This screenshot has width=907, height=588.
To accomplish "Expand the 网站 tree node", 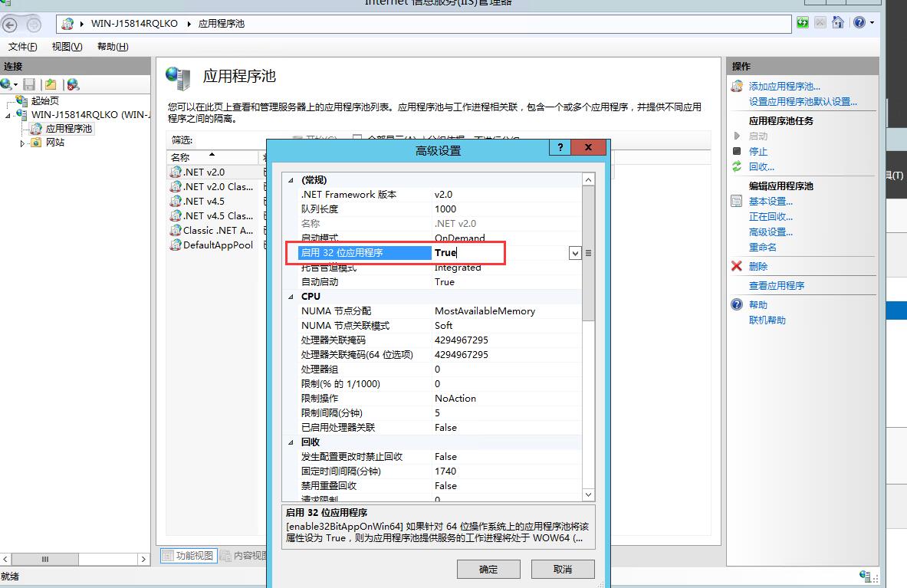I will coord(22,143).
